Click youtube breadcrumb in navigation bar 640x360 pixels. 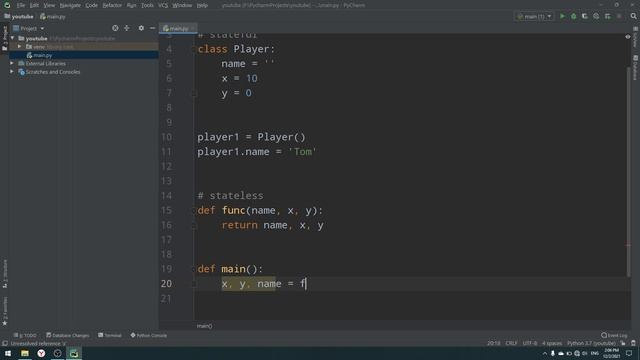coord(19,17)
